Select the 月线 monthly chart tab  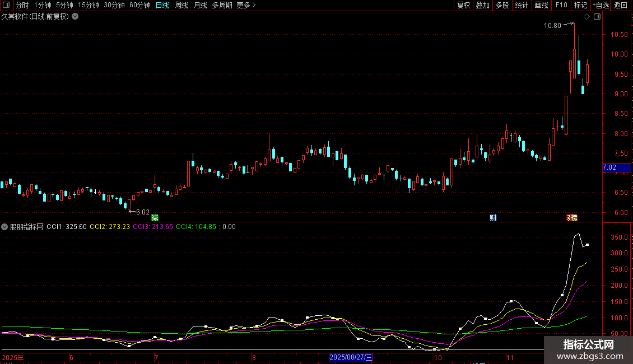[x=200, y=5]
